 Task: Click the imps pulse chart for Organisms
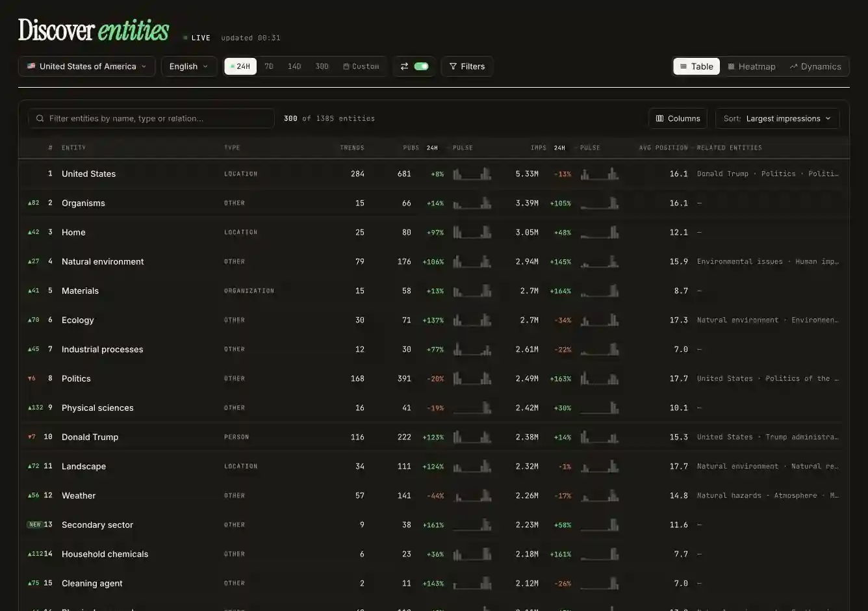click(x=600, y=203)
